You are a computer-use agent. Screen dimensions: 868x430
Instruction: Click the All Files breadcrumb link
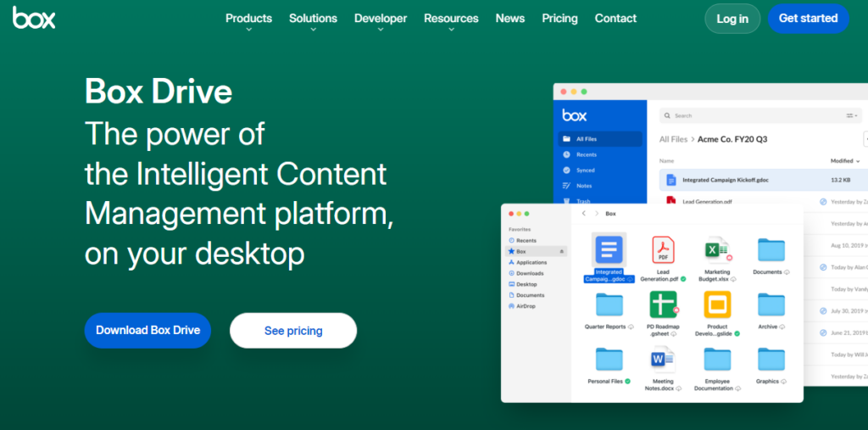[x=673, y=139]
